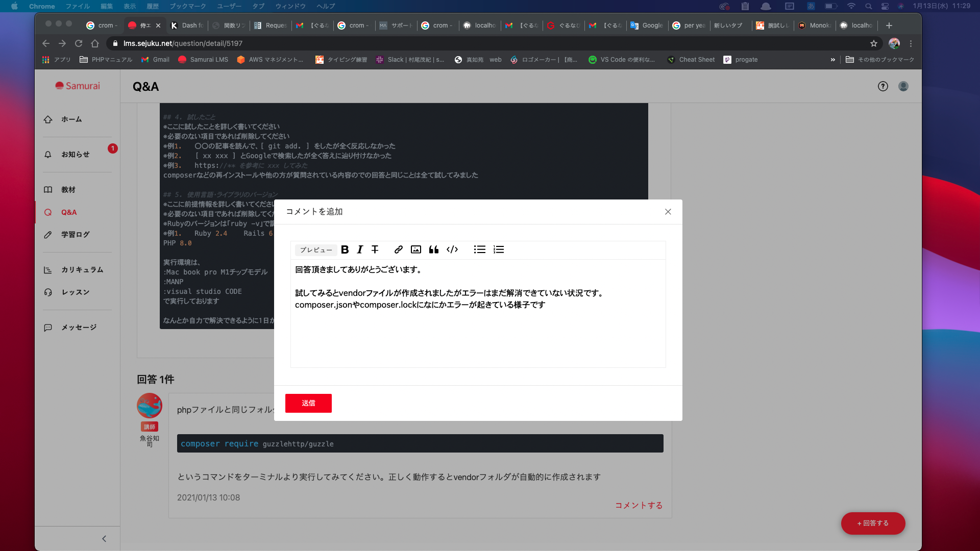The height and width of the screenshot is (551, 980).
Task: Apply italic formatting in the comment editor
Action: (x=360, y=249)
